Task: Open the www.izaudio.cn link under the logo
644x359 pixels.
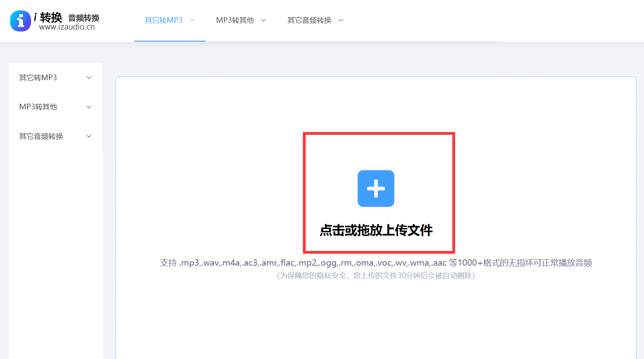Action: [x=67, y=27]
